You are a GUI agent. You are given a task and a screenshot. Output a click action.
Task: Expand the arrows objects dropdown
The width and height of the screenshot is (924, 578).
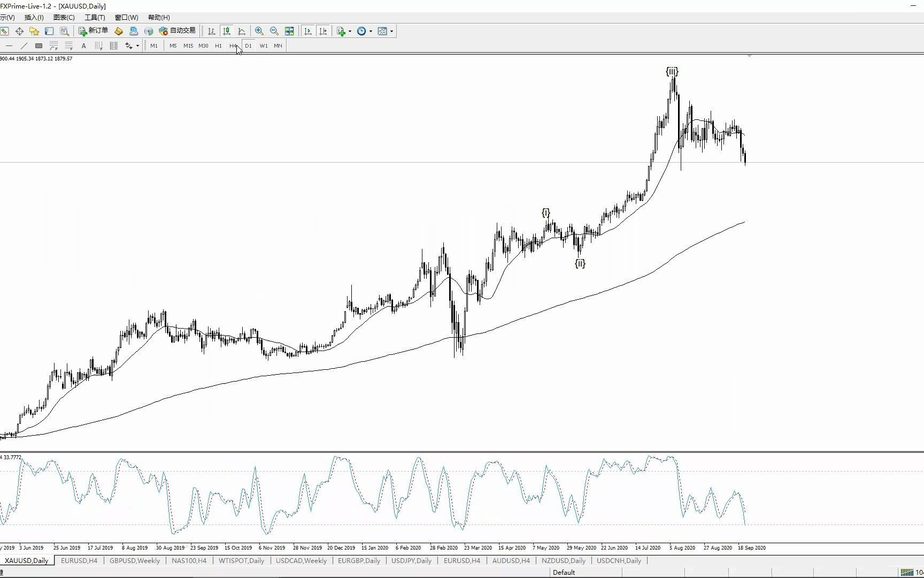(x=137, y=45)
